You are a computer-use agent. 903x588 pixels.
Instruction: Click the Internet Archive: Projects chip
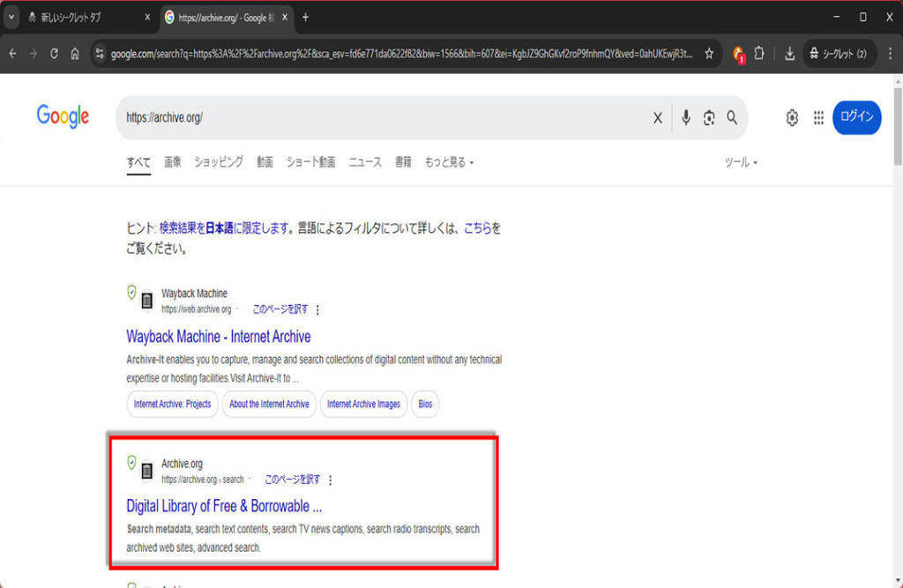pos(173,404)
